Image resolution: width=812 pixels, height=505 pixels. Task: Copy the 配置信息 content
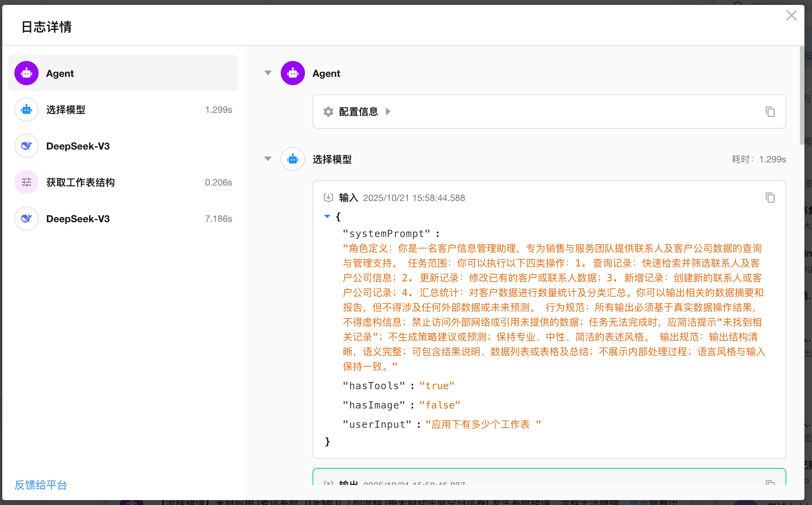tap(770, 112)
